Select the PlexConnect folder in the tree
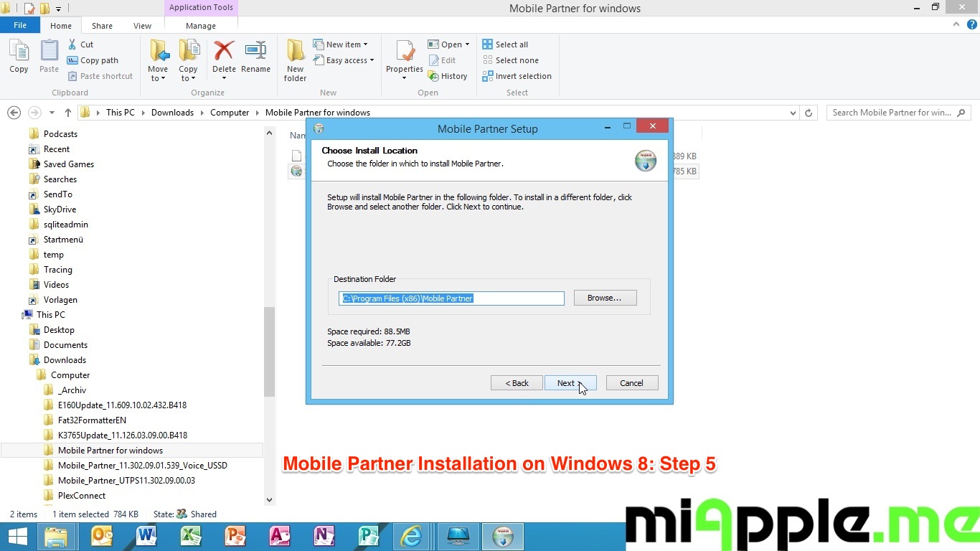The width and height of the screenshot is (980, 551). pos(81,496)
